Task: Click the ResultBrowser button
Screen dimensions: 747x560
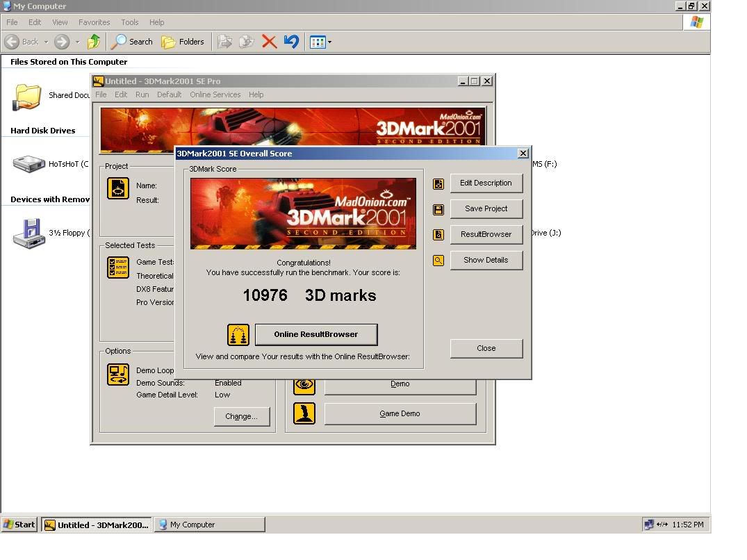Action: click(x=486, y=235)
